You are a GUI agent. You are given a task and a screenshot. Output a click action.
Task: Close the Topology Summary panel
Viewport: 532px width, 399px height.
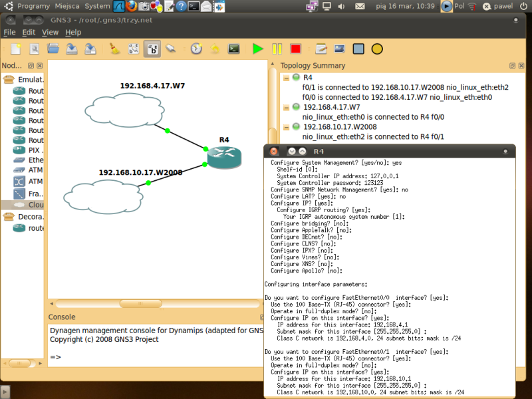pyautogui.click(x=521, y=65)
